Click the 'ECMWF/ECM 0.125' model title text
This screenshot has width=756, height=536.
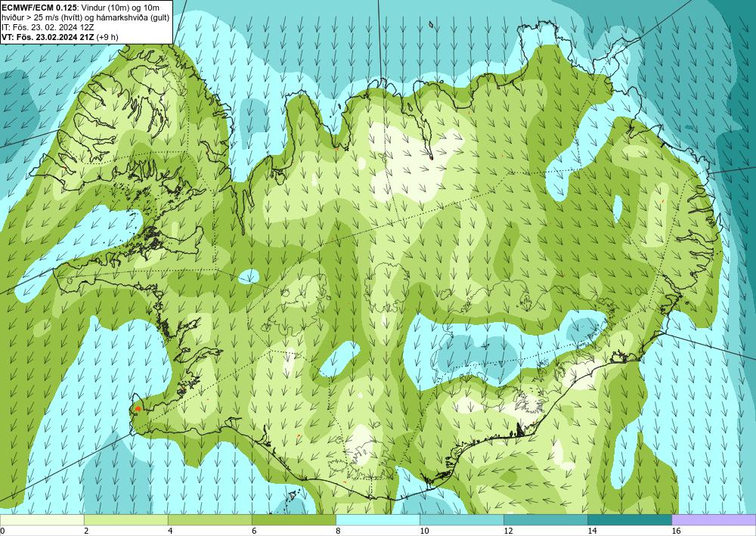tap(41, 8)
